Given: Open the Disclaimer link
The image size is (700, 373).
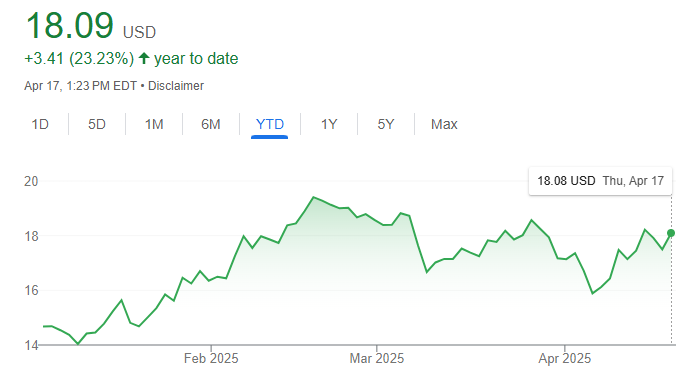Looking at the screenshot, I should click(x=176, y=86).
